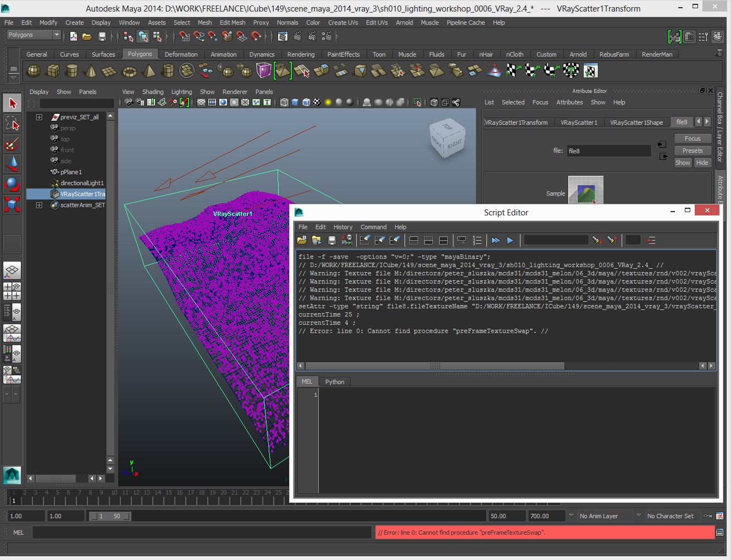Viewport: 731px width, 560px height.
Task: Toggle Snap to Grids magnet icon
Action: point(185,36)
